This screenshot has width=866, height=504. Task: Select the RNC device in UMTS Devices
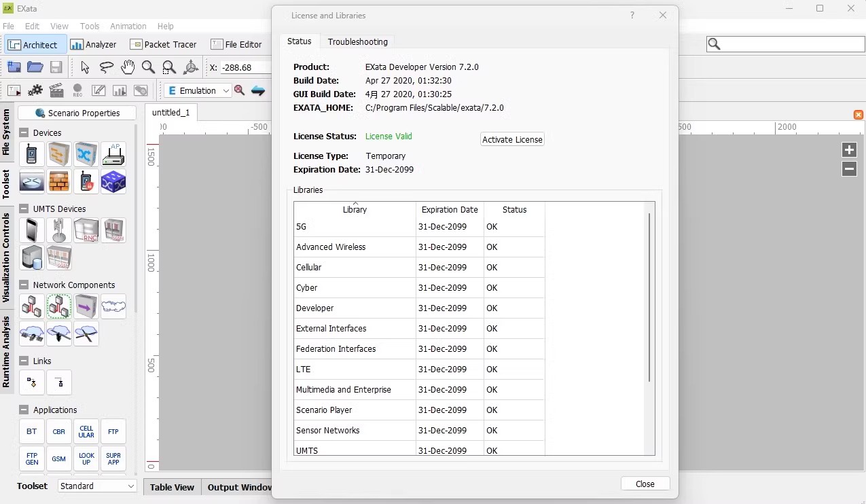point(86,230)
